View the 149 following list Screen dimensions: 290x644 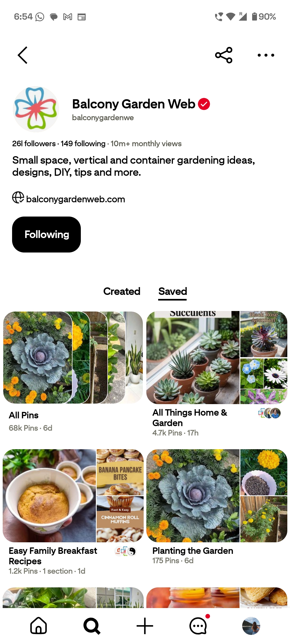click(x=83, y=144)
